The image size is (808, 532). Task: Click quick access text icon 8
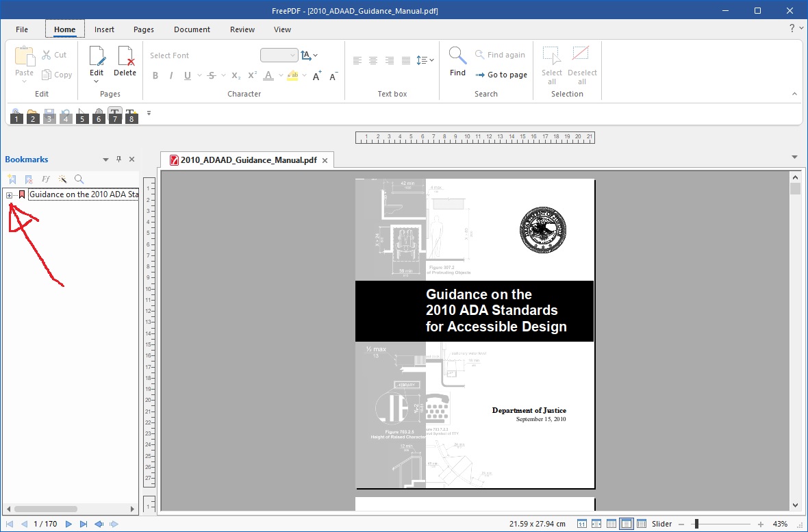coord(131,116)
